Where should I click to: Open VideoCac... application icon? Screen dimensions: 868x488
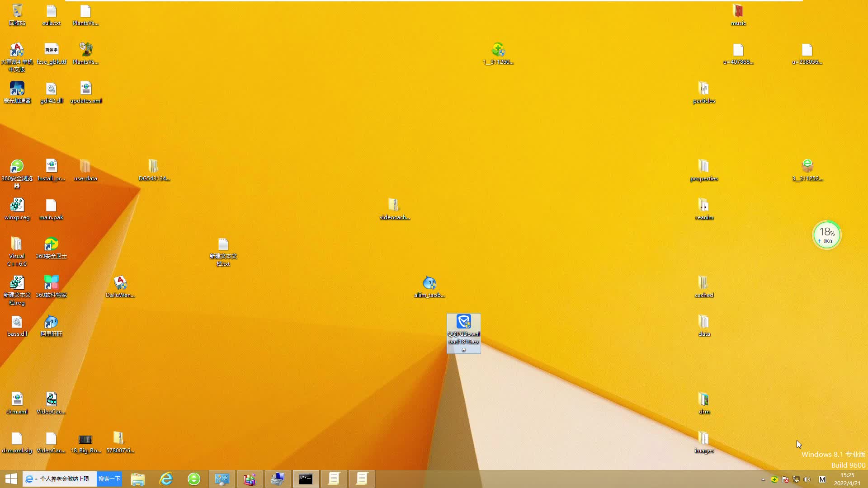(51, 399)
